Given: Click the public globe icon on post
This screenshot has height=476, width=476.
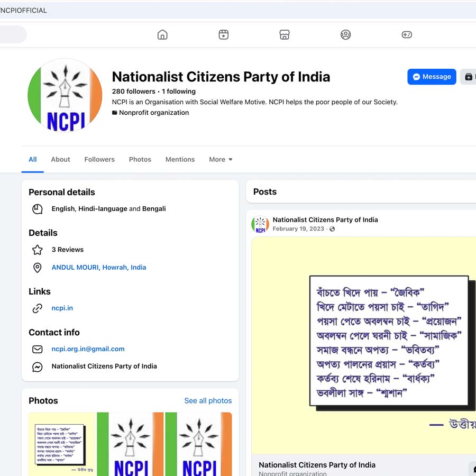Looking at the screenshot, I should point(332,229).
